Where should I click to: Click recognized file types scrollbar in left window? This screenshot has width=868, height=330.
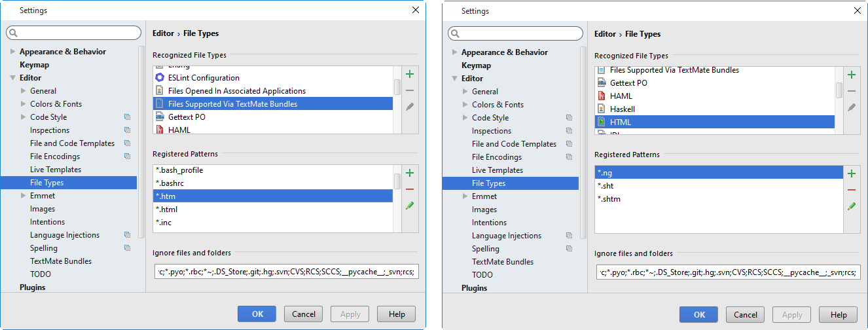point(397,88)
